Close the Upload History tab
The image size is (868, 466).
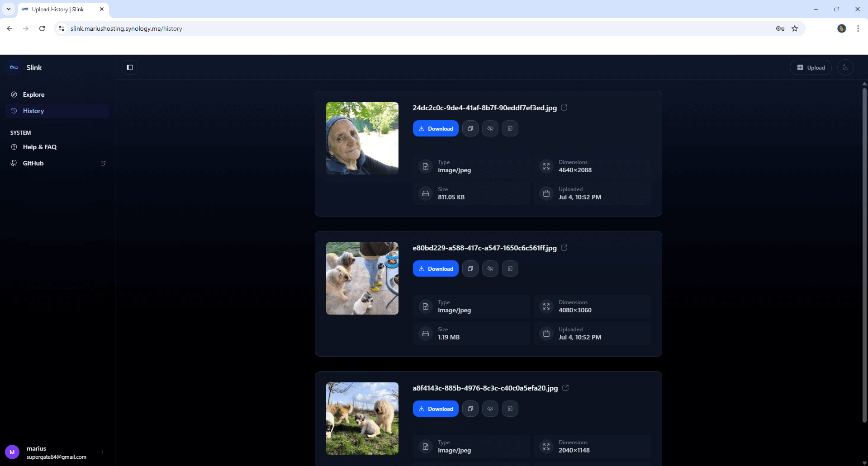point(102,9)
